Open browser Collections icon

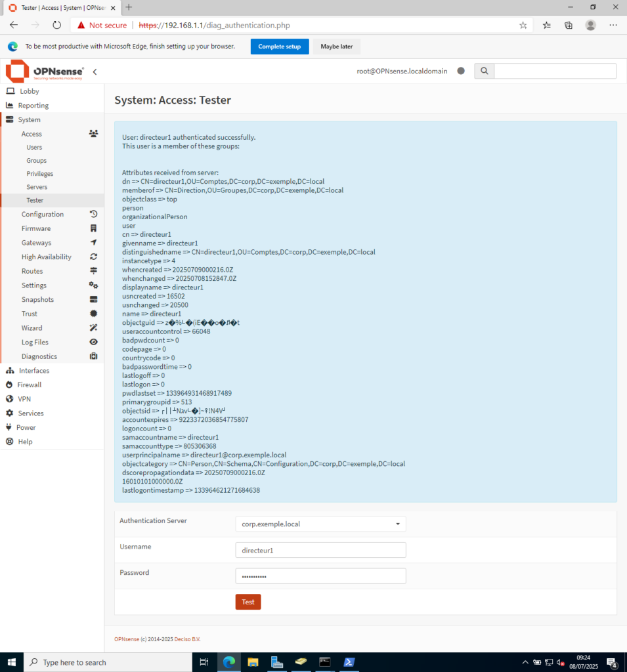[569, 26]
